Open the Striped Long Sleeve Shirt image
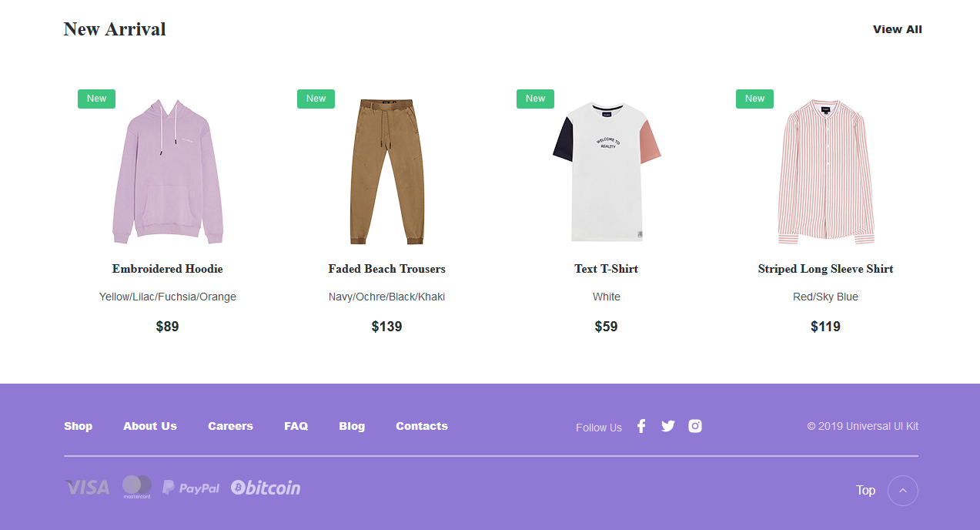980x530 pixels. (826, 171)
